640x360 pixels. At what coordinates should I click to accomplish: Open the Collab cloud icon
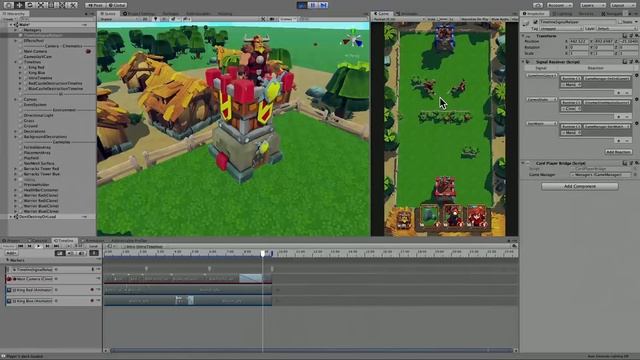pos(538,5)
